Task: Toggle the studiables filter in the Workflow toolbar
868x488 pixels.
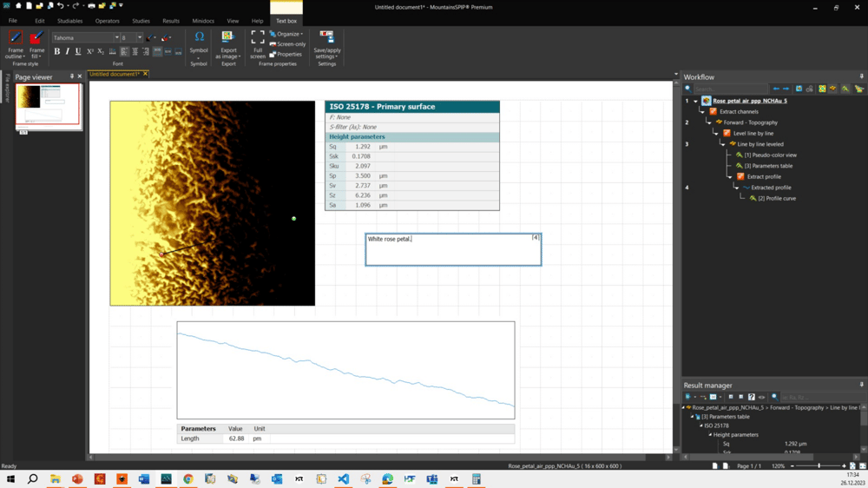Action: pyautogui.click(x=832, y=89)
